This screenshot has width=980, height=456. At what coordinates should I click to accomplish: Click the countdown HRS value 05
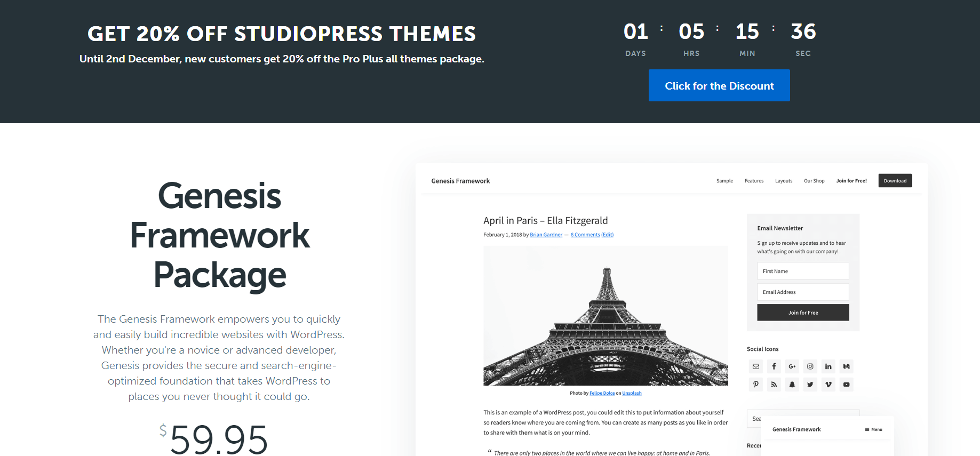point(691,31)
